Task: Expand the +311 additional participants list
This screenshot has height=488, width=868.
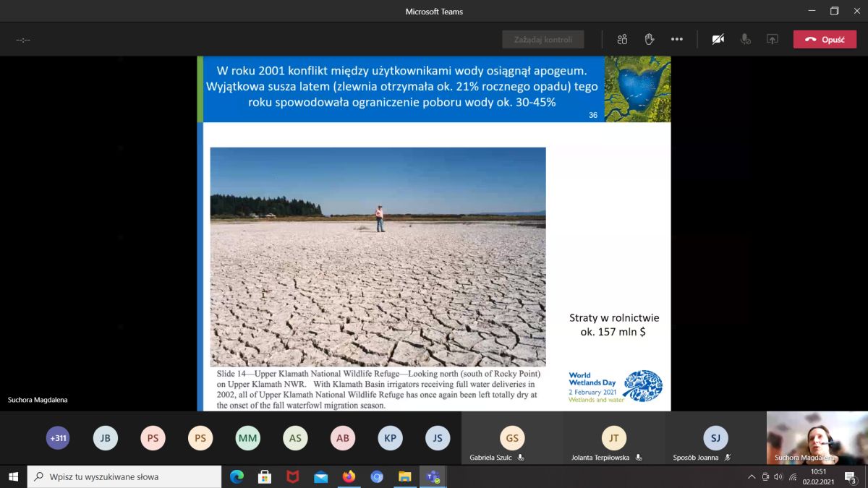Action: click(x=58, y=438)
